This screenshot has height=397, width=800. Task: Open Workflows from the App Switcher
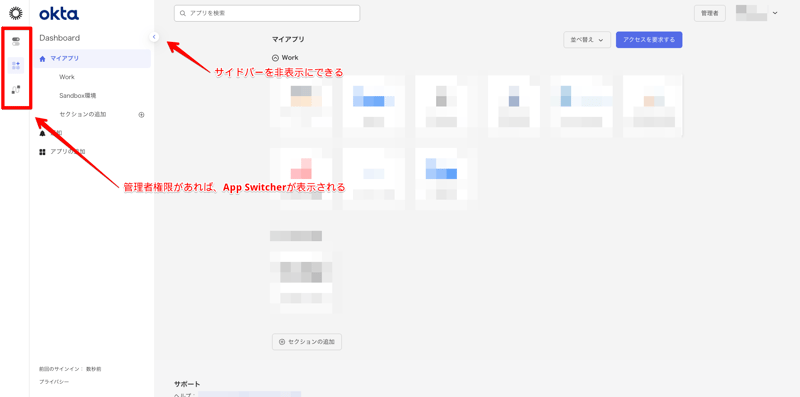(x=16, y=90)
